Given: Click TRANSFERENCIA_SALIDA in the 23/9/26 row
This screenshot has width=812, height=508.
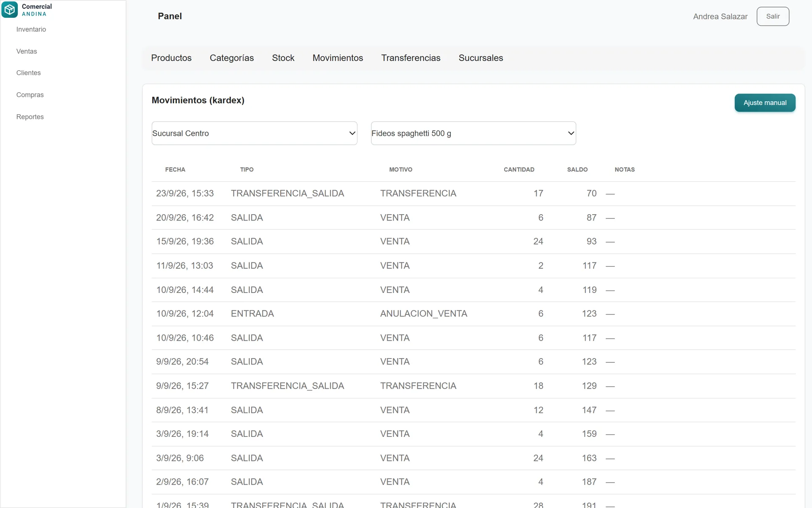Looking at the screenshot, I should (x=288, y=193).
